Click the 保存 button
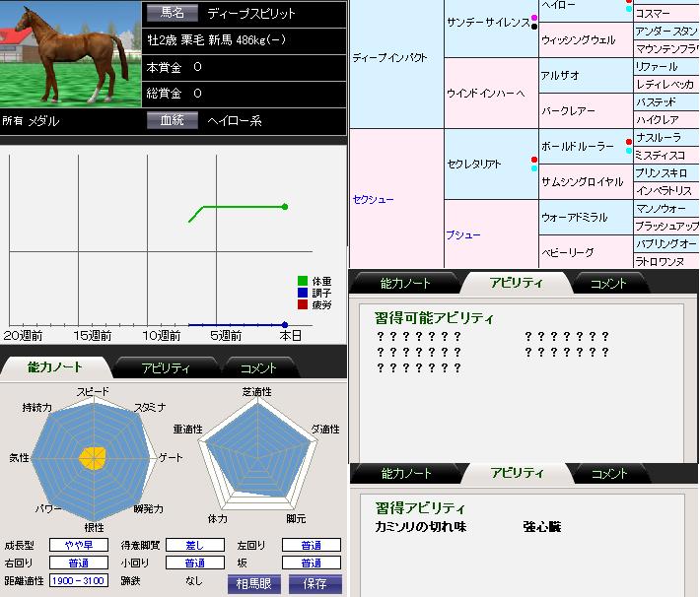Image resolution: width=700 pixels, height=597 pixels. tap(315, 583)
